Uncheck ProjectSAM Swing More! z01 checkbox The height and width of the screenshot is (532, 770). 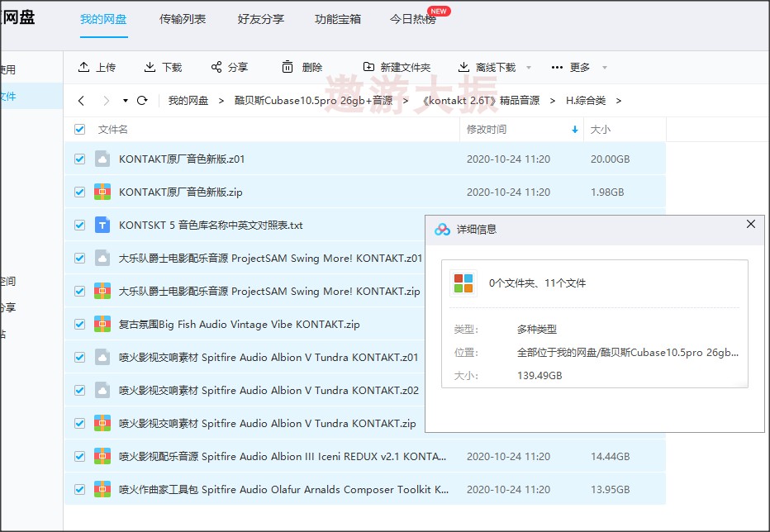pos(79,258)
